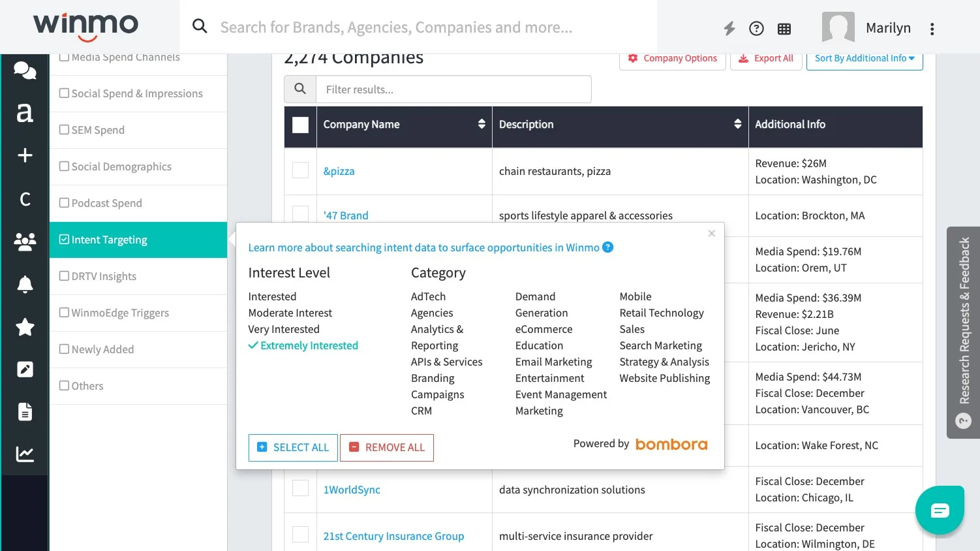Select the Moderate Interest level
This screenshot has height=551, width=980.
point(290,313)
